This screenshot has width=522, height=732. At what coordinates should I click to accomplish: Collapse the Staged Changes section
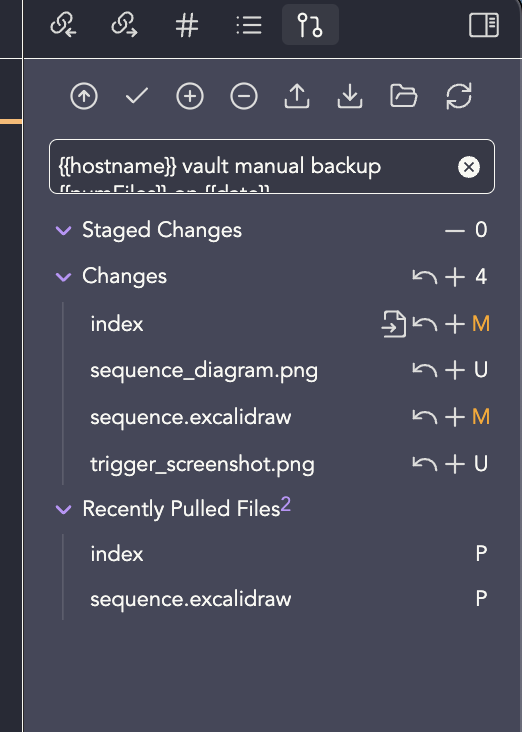[x=63, y=230]
